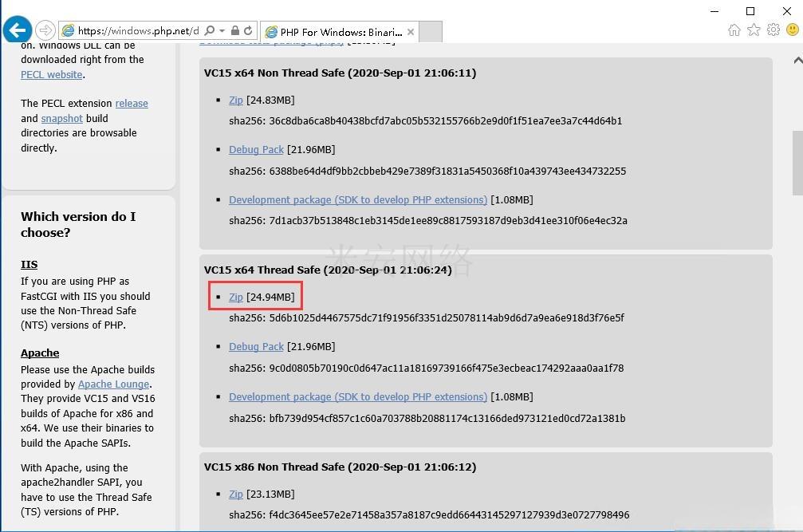Click the sha256 hash starting f4dc3645
Image resolution: width=803 pixels, height=532 pixels.
click(449, 515)
